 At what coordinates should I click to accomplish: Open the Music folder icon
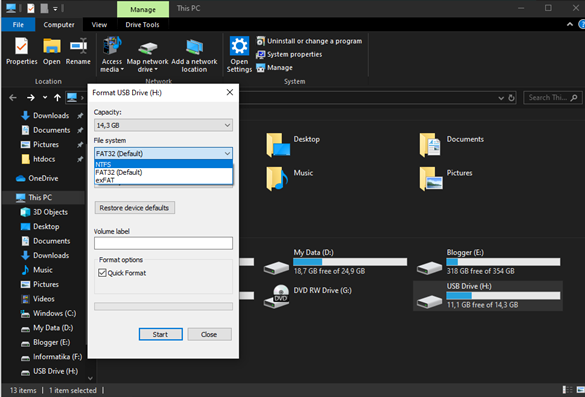pos(277,178)
